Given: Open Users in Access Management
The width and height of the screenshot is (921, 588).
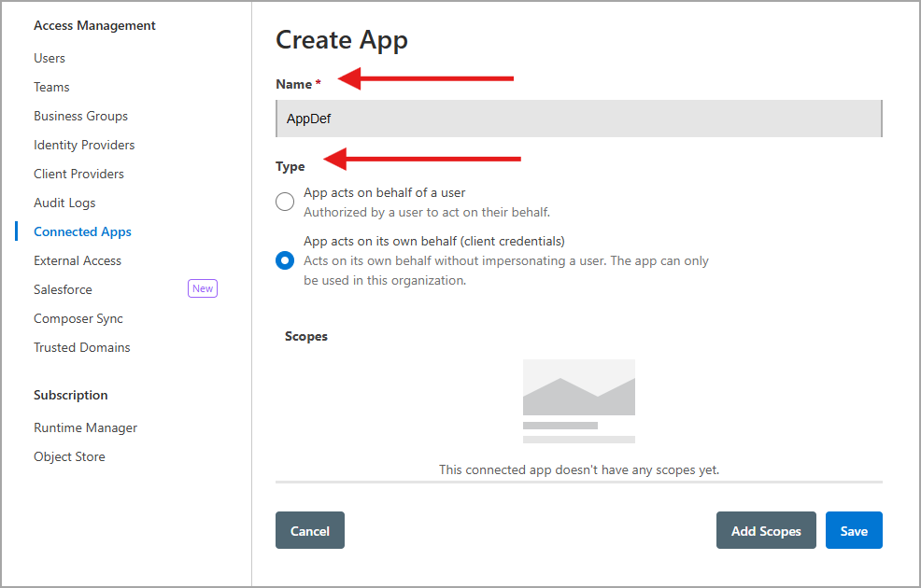Looking at the screenshot, I should coord(50,58).
